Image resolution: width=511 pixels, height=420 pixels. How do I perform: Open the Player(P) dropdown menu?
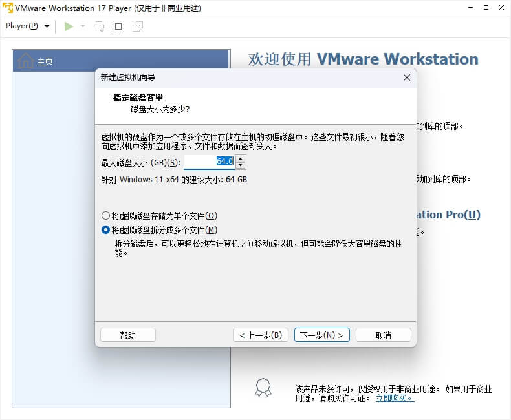pyautogui.click(x=27, y=26)
